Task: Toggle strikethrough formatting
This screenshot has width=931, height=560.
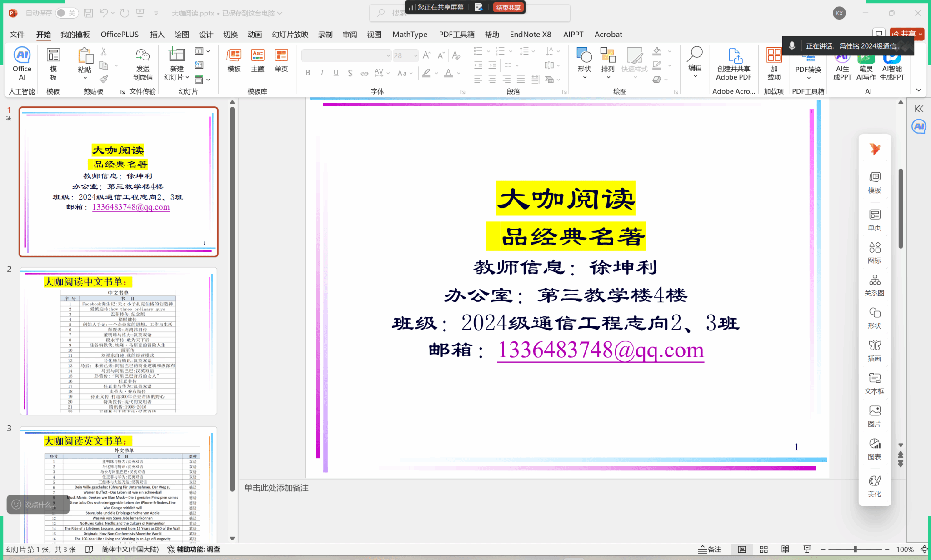Action: tap(365, 73)
